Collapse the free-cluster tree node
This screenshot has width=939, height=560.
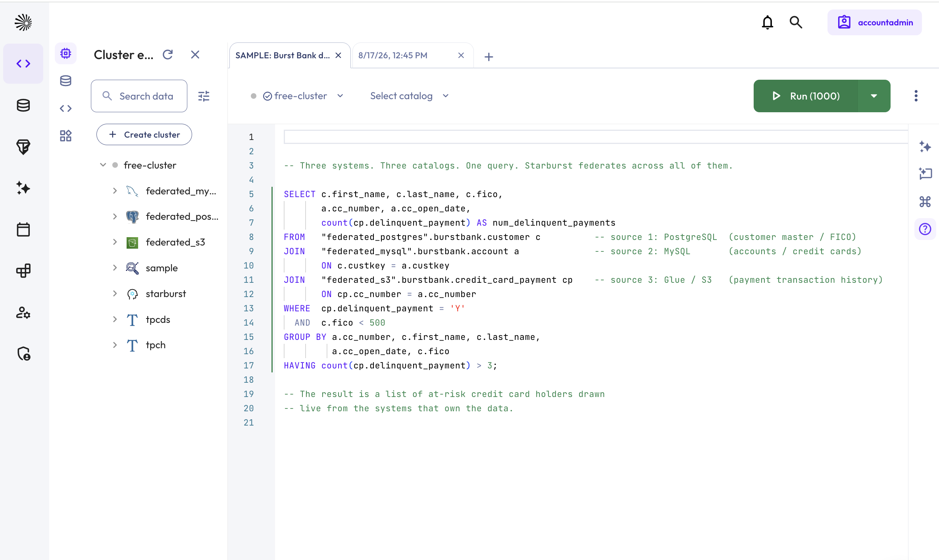tap(103, 165)
